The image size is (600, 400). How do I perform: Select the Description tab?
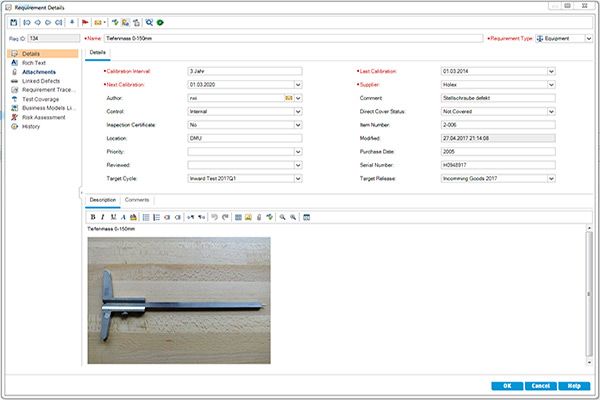(x=102, y=200)
